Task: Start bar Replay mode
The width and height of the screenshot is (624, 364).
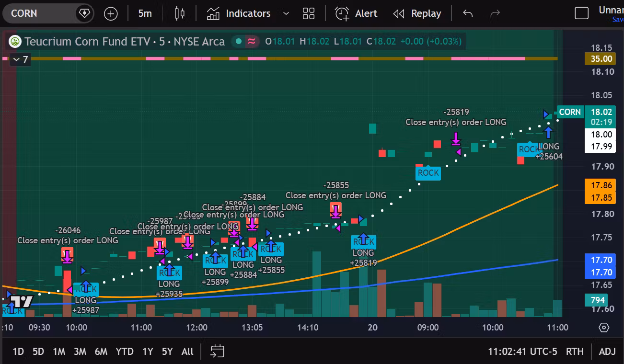Action: (416, 13)
